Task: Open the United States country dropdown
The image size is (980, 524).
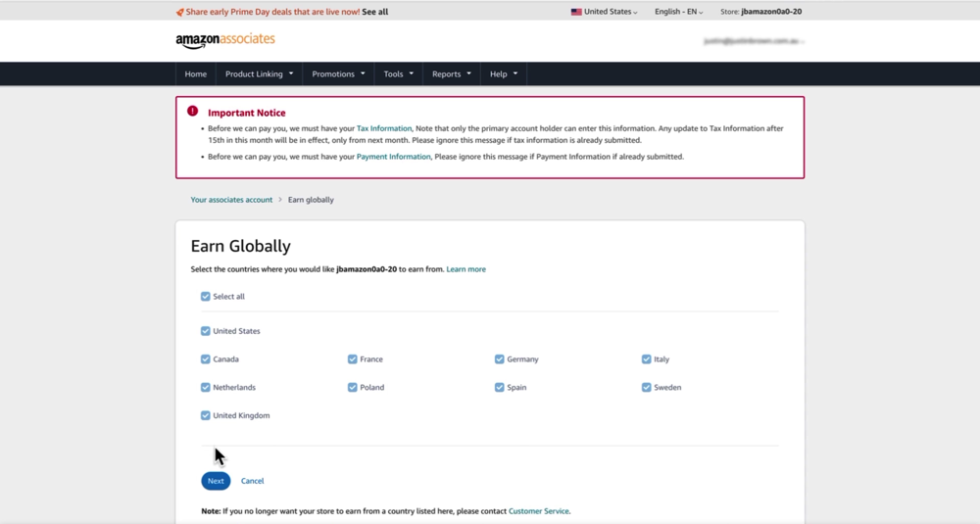Action: [x=605, y=12]
